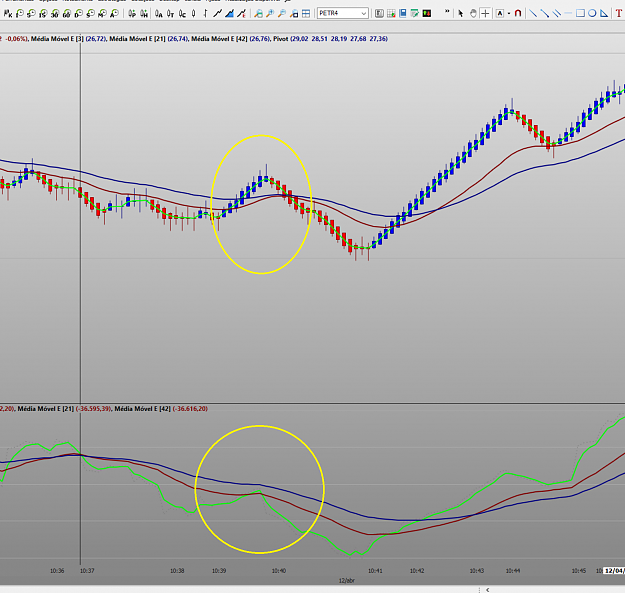Select the triangle drawing tool
This screenshot has width=625, height=593.
604,14
